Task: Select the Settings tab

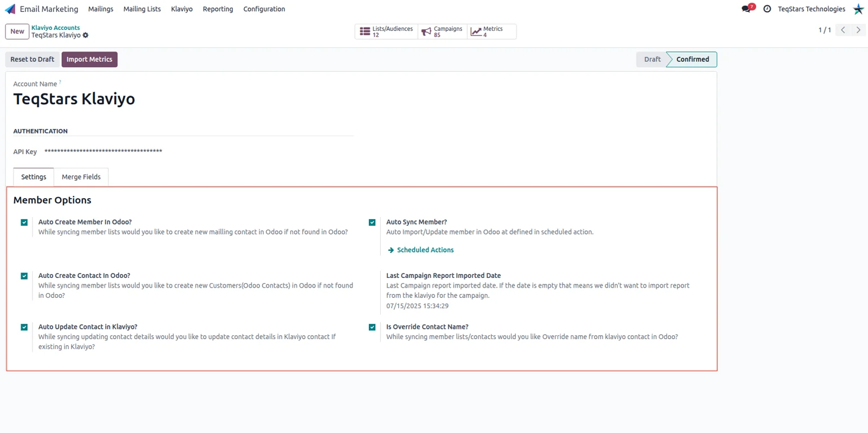Action: tap(34, 177)
